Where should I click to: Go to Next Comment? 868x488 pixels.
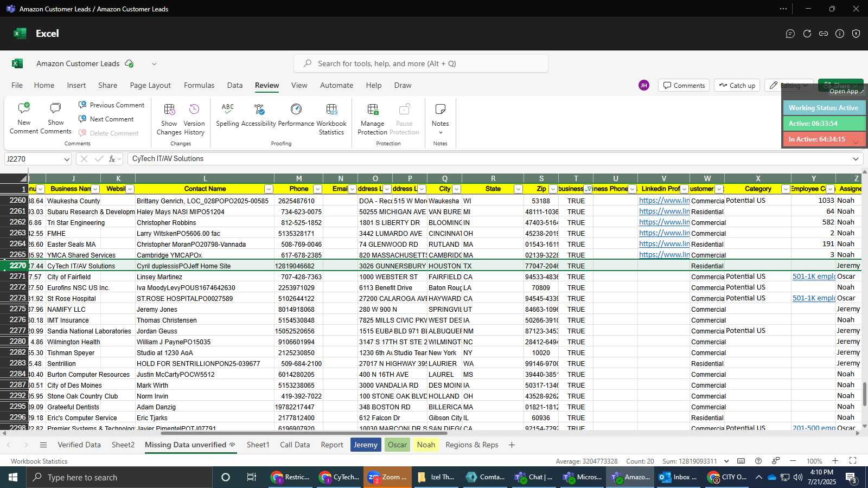coord(106,119)
